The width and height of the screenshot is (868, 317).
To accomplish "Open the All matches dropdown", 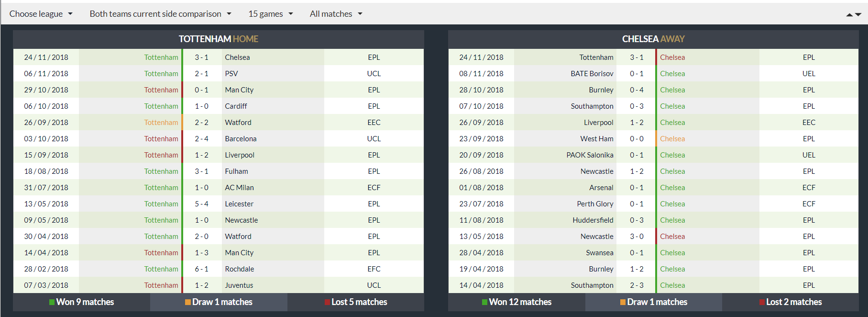I will (x=336, y=14).
